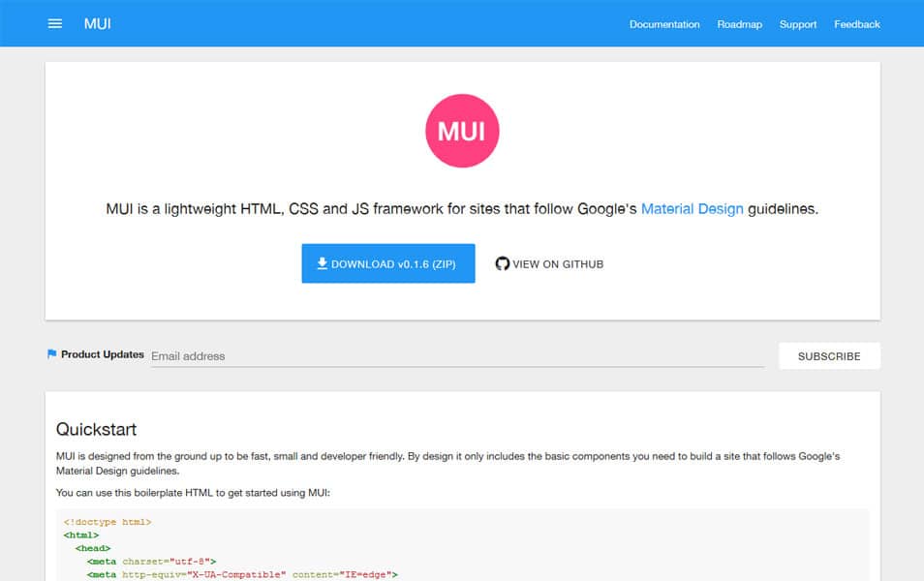
Task: Click the <head> tag code line
Action: point(93,549)
